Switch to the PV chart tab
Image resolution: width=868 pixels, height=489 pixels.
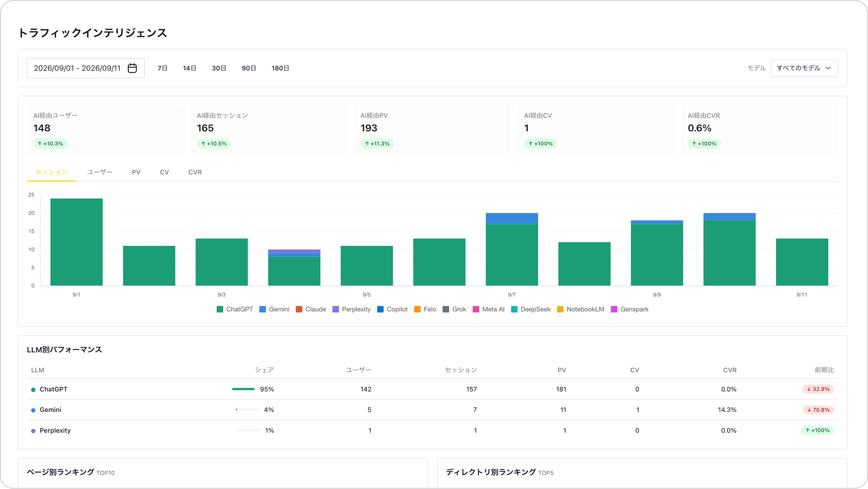136,172
